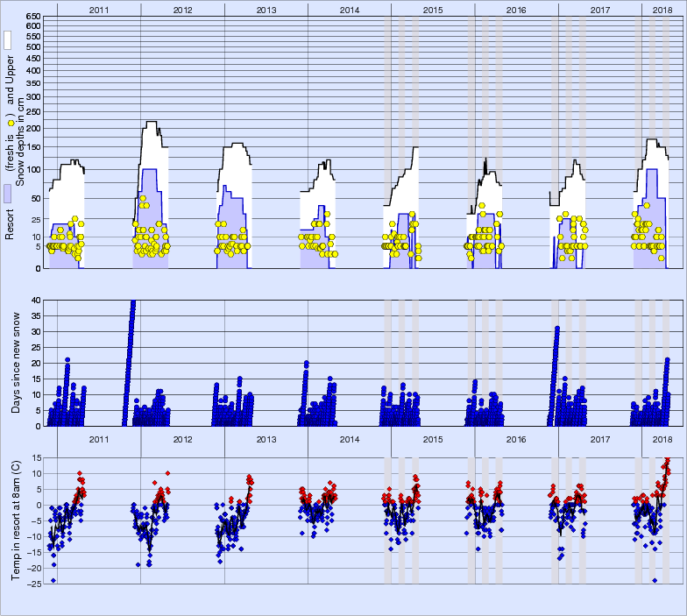Click the tallest 2012 days-since-snow spike
687x616 pixels.
coord(133,302)
